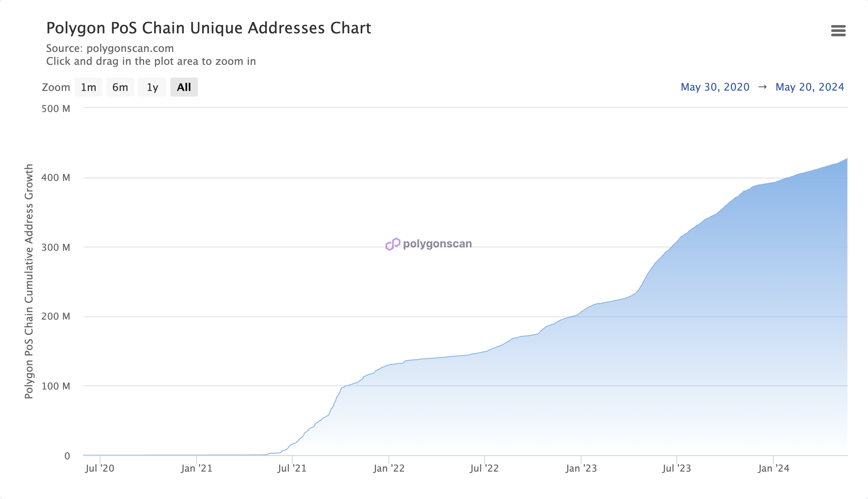Click the Jul '21 axis label
Viewport: 868px width, 499px height.
point(292,468)
